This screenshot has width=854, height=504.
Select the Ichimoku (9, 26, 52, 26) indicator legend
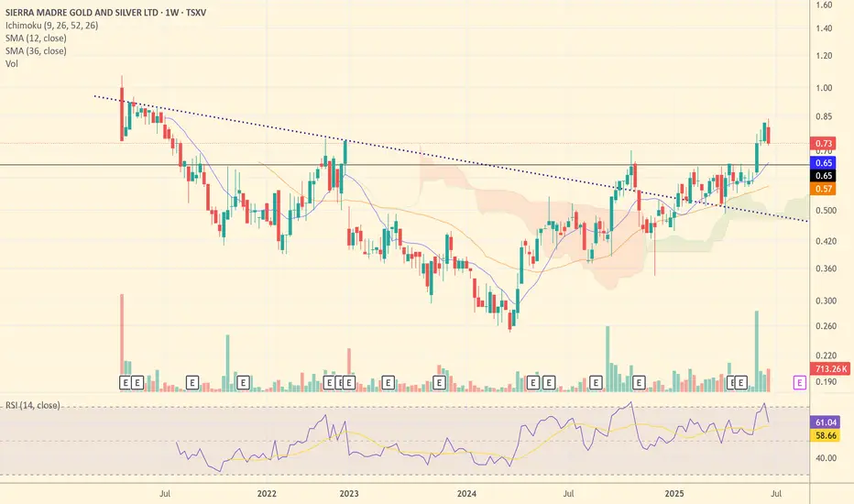[x=51, y=25]
